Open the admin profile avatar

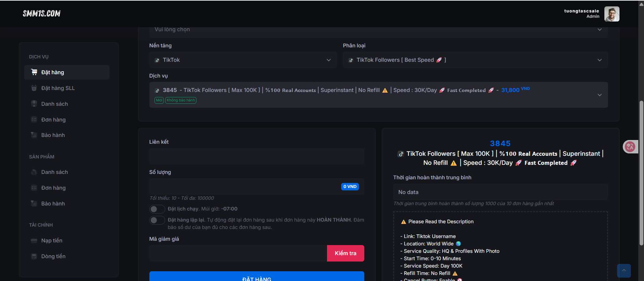click(x=612, y=14)
